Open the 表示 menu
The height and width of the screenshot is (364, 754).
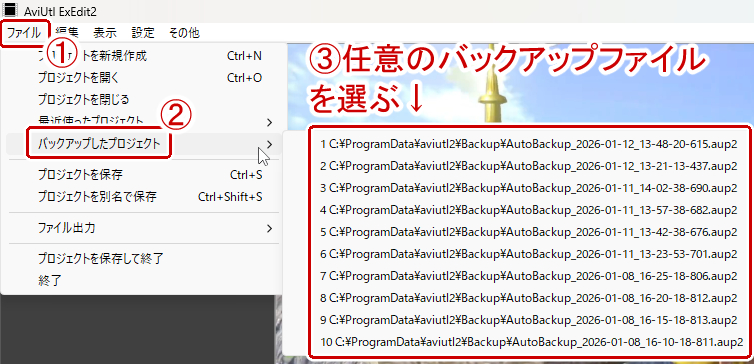(x=105, y=33)
